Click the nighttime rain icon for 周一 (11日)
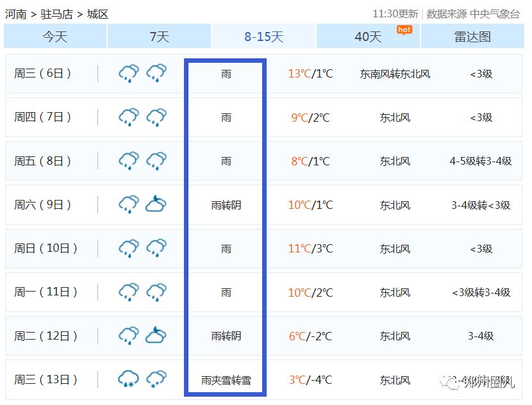 pyautogui.click(x=156, y=292)
